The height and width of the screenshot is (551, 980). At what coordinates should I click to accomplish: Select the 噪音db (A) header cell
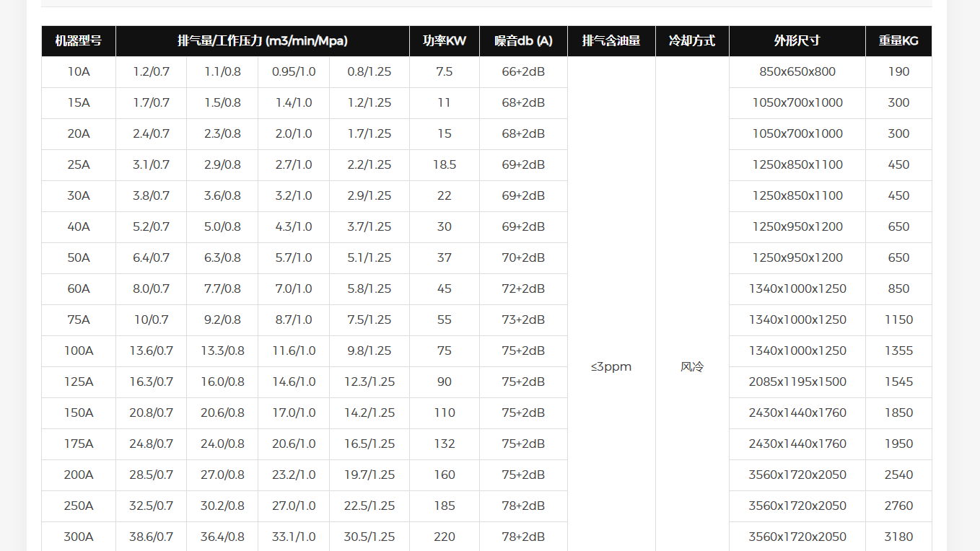coord(523,41)
